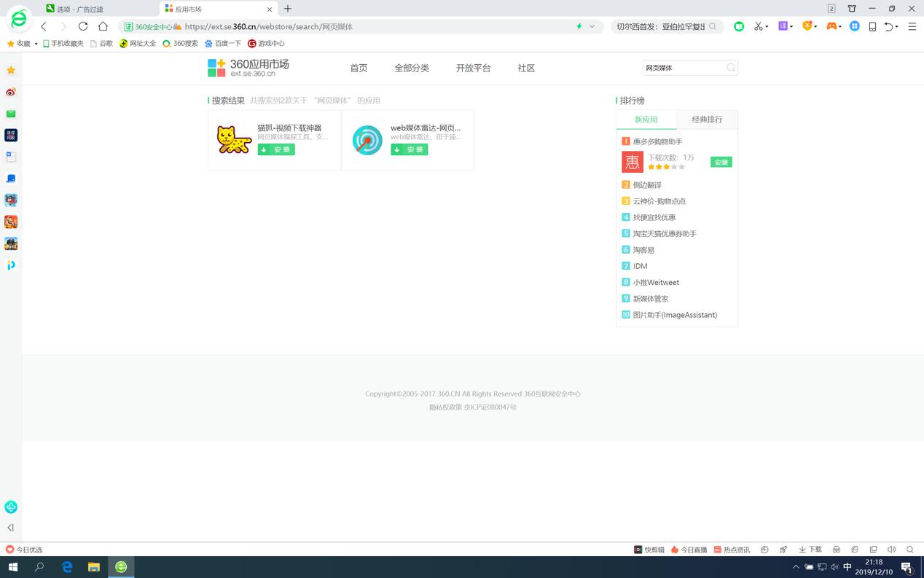Go to 首页 in the store navigation
This screenshot has width=924, height=578.
coord(359,68)
